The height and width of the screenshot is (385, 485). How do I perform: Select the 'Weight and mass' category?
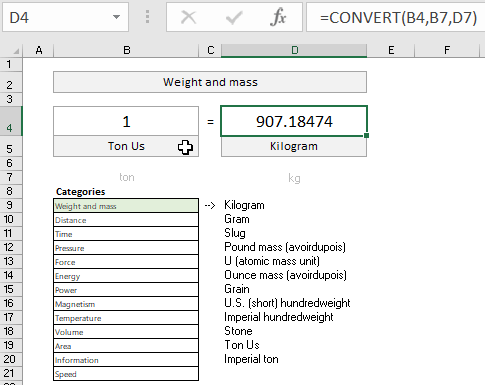tap(126, 206)
